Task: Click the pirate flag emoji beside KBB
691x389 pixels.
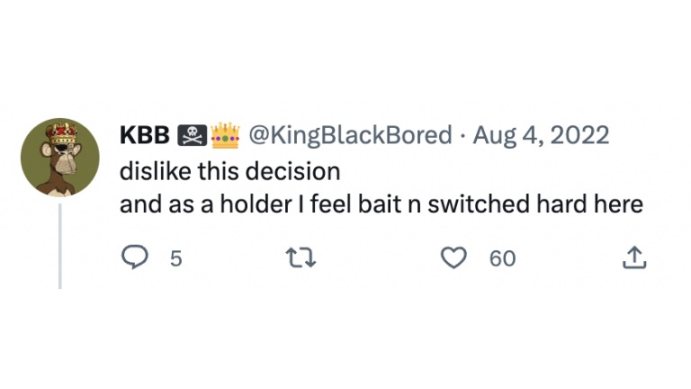Action: tap(192, 135)
